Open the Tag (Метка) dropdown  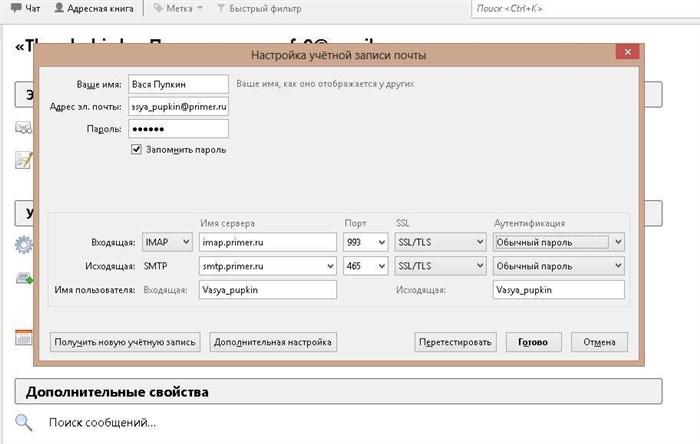tap(178, 8)
